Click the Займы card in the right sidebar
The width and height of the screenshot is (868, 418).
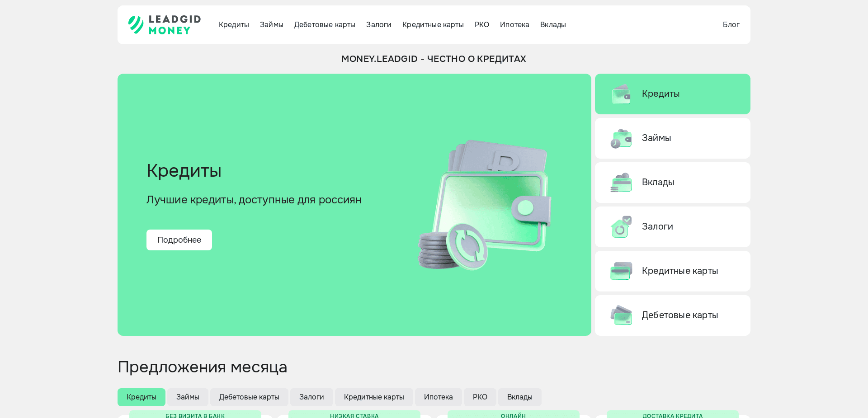[672, 138]
